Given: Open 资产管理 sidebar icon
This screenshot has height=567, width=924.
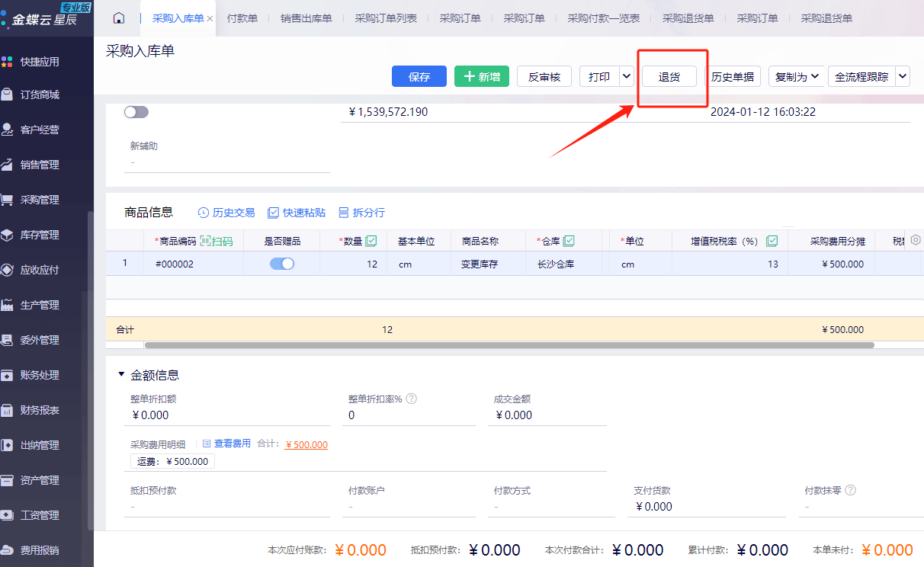Looking at the screenshot, I should 7,480.
